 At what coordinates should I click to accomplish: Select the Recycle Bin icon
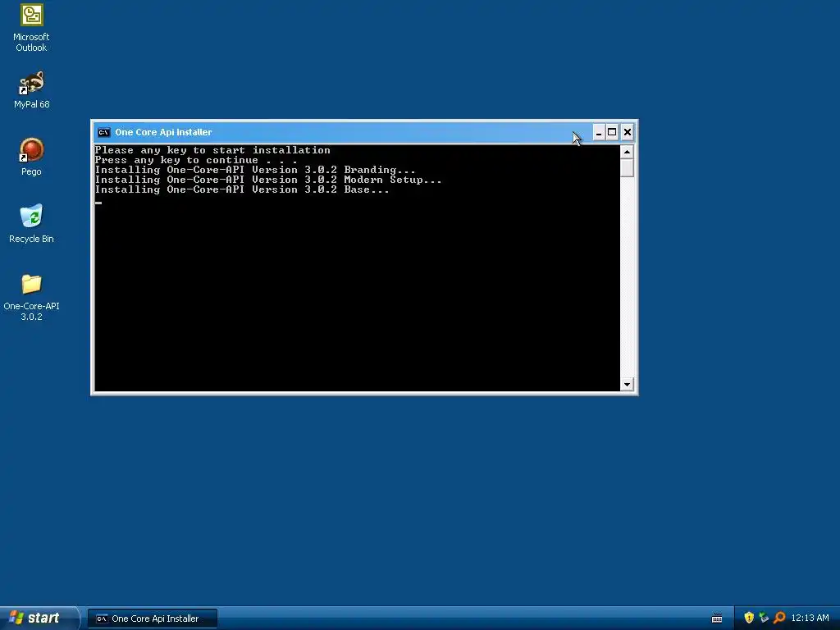click(x=32, y=224)
